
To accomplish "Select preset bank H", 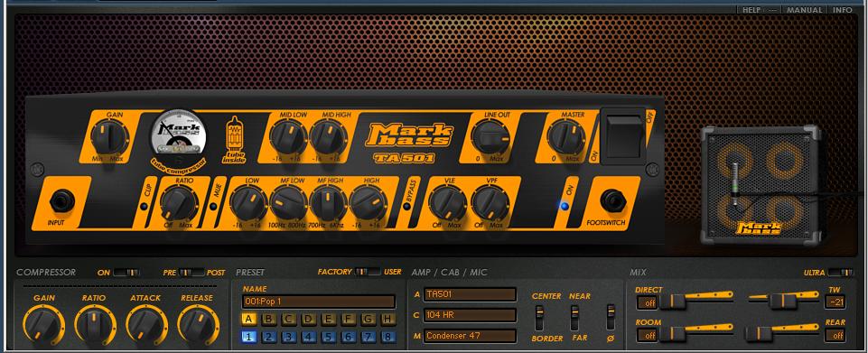I will tap(388, 320).
